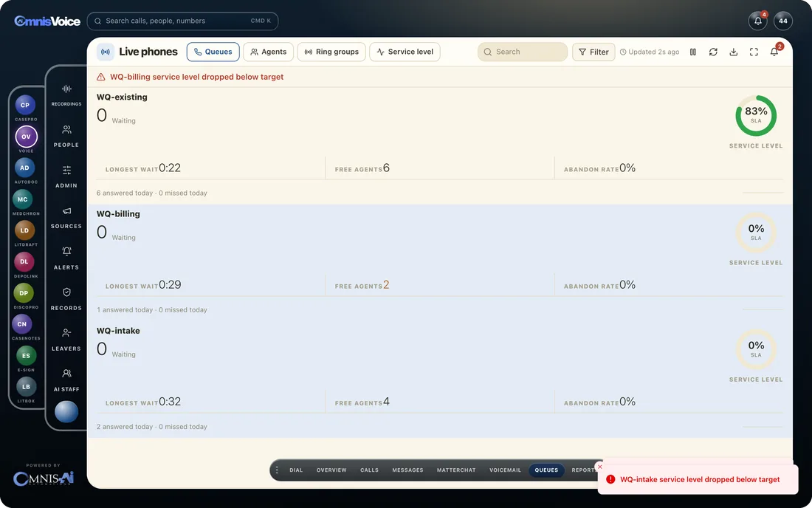Open the user avatar labeled 44
The height and width of the screenshot is (508, 812).
tap(783, 21)
